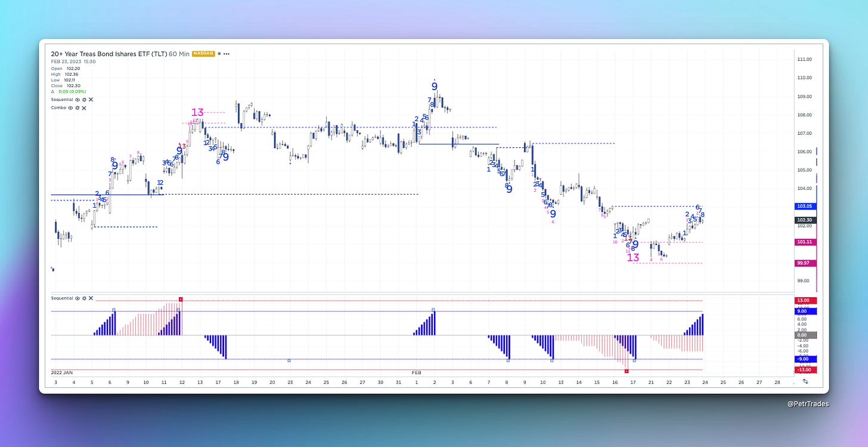Open settings gear of the lower-panel Sequential study
This screenshot has height=447, width=868.
click(x=83, y=298)
